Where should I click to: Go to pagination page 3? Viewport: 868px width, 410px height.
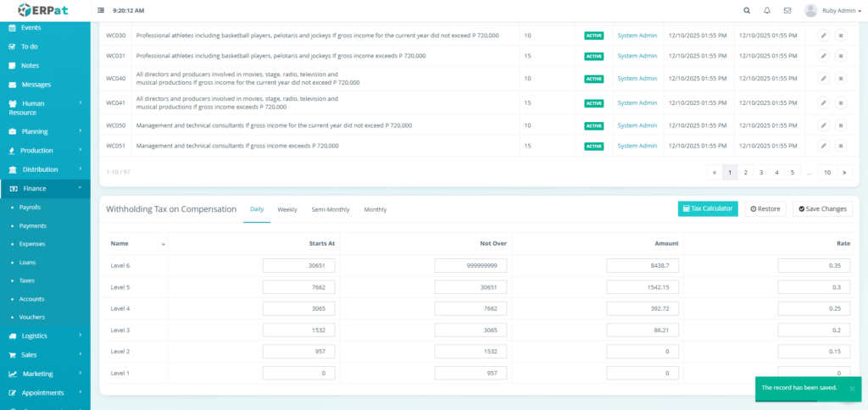click(x=761, y=172)
